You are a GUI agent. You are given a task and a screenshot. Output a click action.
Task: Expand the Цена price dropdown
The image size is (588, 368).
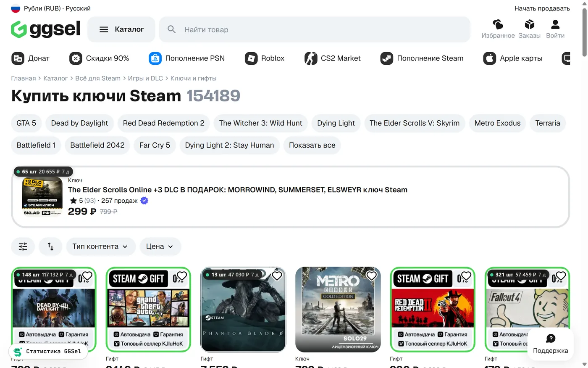click(x=160, y=246)
